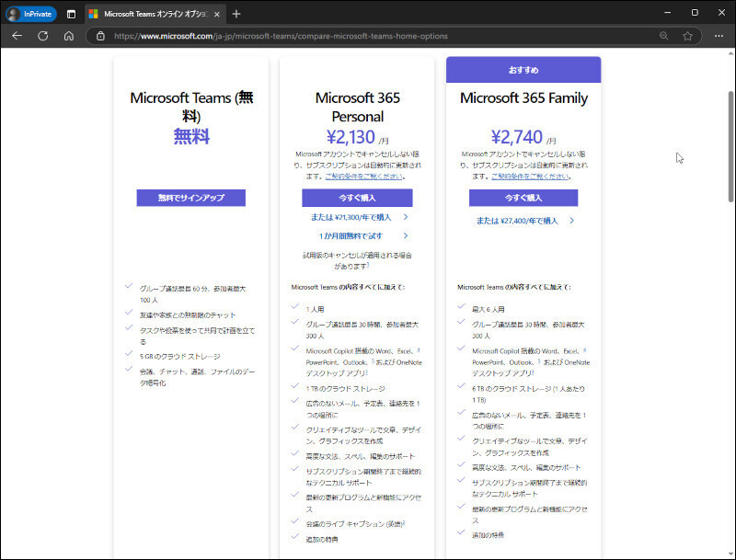Click checkmark beside 最大 6 人用 feature
The image size is (736, 560).
click(x=461, y=306)
